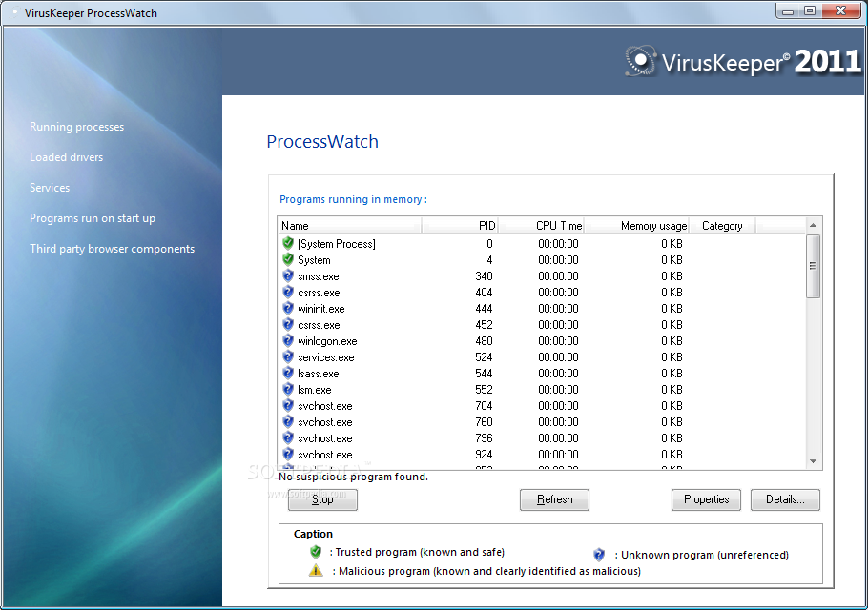Click the shield icon of svchost.exe PID 924
The width and height of the screenshot is (868, 610).
(x=288, y=454)
